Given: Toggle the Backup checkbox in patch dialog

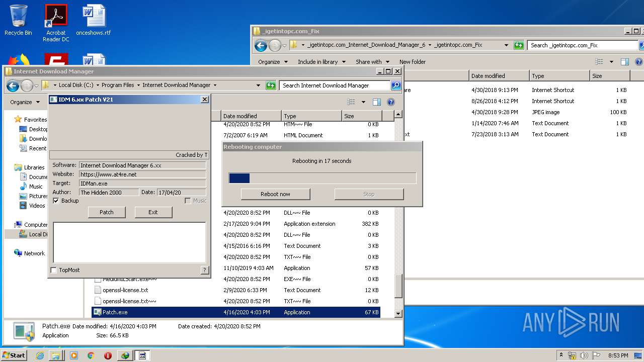Looking at the screenshot, I should [x=56, y=201].
